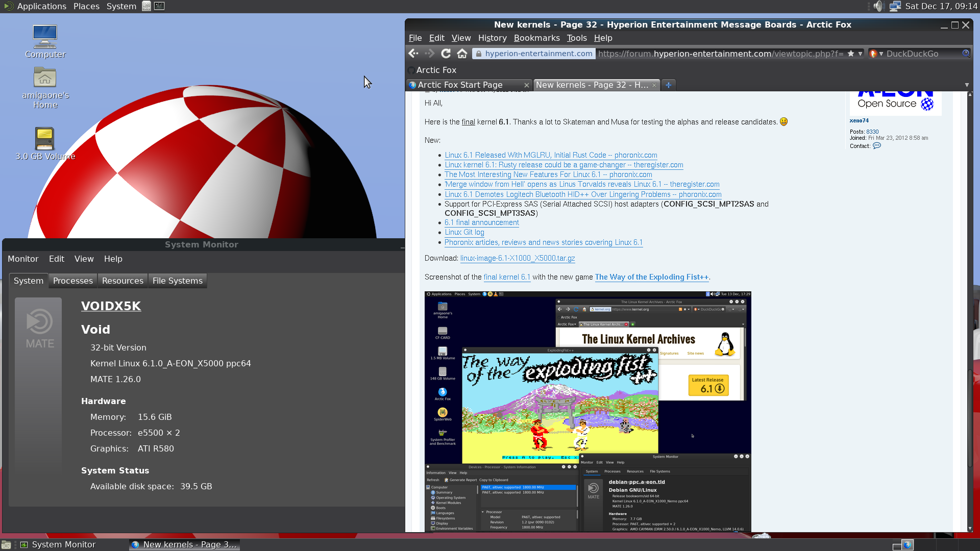Open the browser File menu
This screenshot has height=551, width=980.
(x=415, y=38)
